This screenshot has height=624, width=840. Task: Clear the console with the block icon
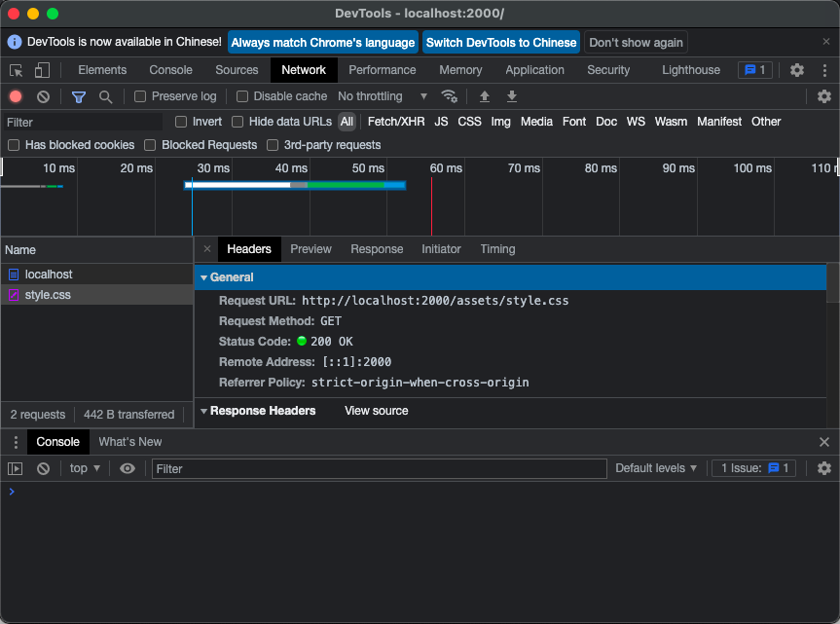point(44,468)
